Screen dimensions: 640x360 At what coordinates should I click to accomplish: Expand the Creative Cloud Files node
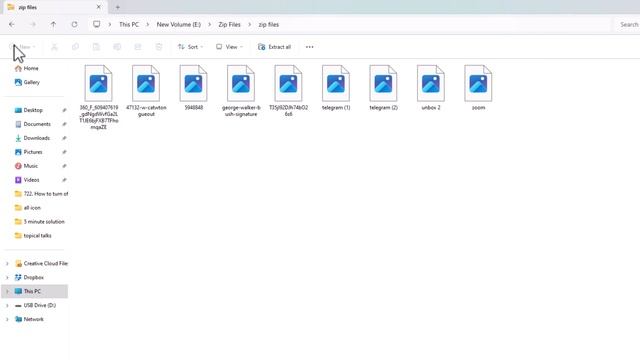point(7,264)
